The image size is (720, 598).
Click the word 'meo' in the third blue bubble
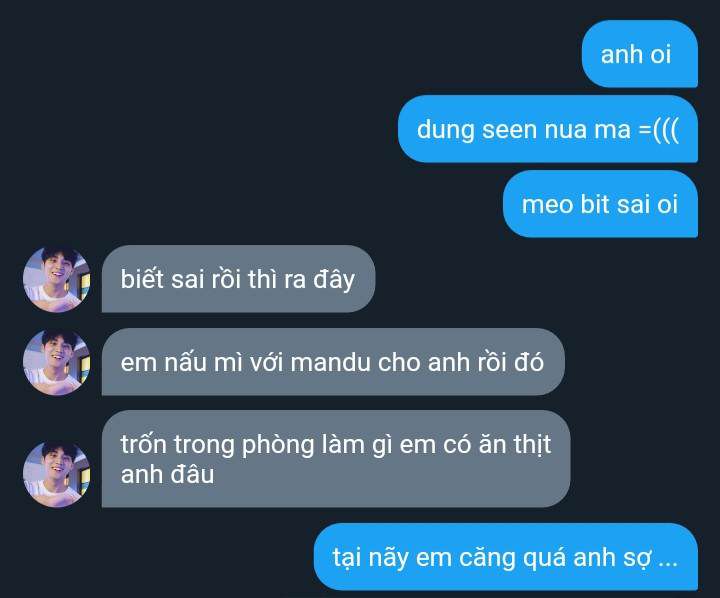tap(547, 205)
